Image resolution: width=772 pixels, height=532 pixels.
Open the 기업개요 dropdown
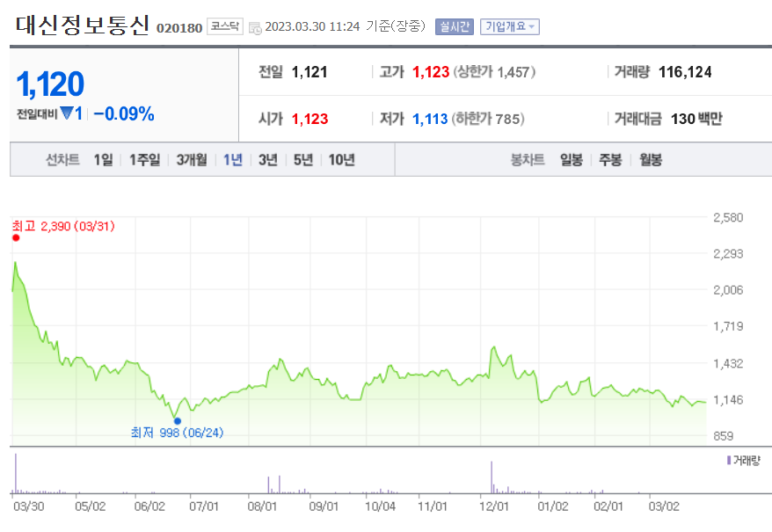coord(510,26)
